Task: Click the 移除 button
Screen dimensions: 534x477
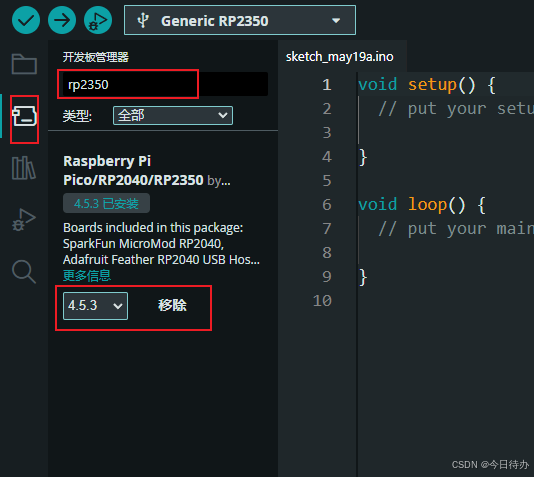Action: click(x=172, y=305)
